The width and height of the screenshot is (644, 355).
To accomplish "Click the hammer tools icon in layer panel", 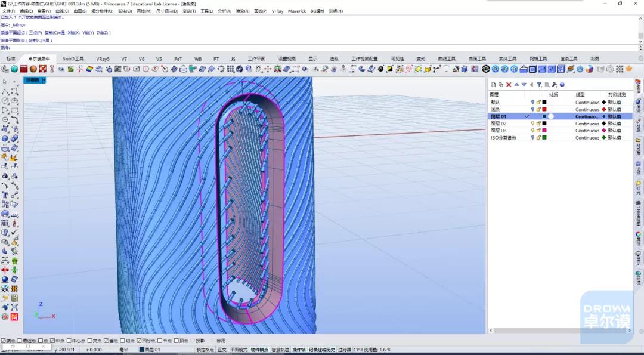I will pos(555,85).
